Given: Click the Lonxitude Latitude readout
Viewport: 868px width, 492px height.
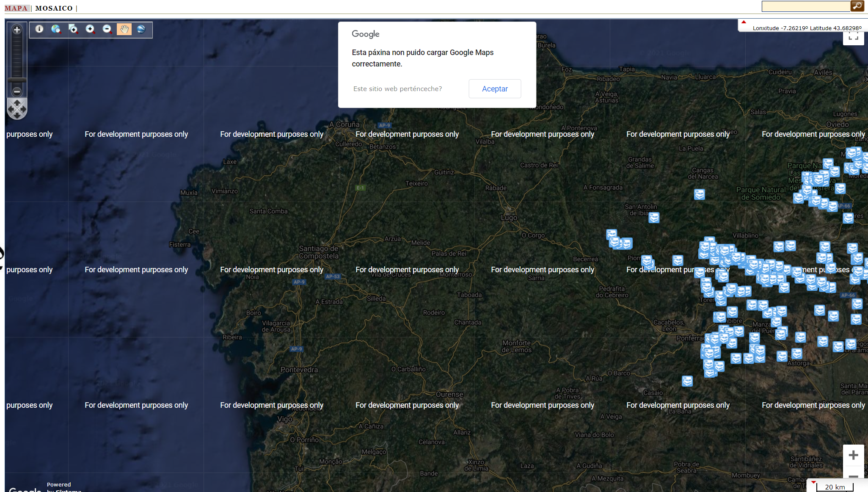Looking at the screenshot, I should pyautogui.click(x=807, y=28).
